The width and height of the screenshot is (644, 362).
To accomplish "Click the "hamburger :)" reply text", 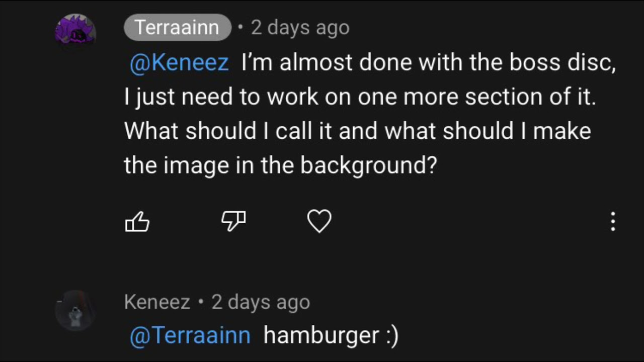I will pos(331,335).
